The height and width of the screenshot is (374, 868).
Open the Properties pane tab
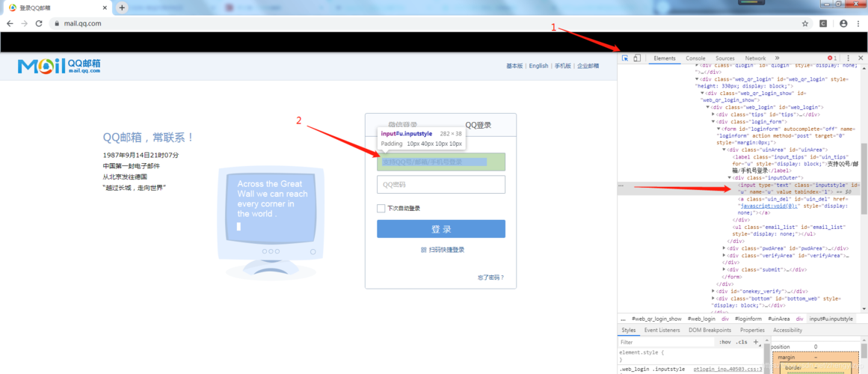(x=752, y=330)
